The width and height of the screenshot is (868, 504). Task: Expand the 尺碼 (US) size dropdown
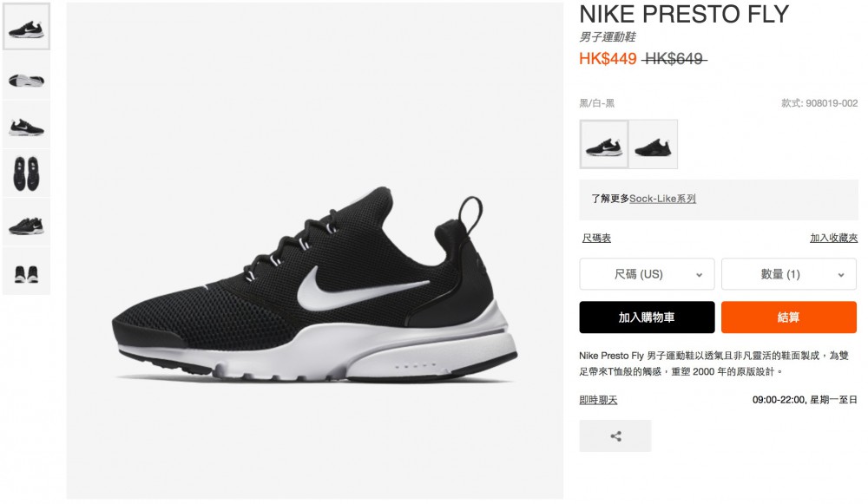[647, 274]
